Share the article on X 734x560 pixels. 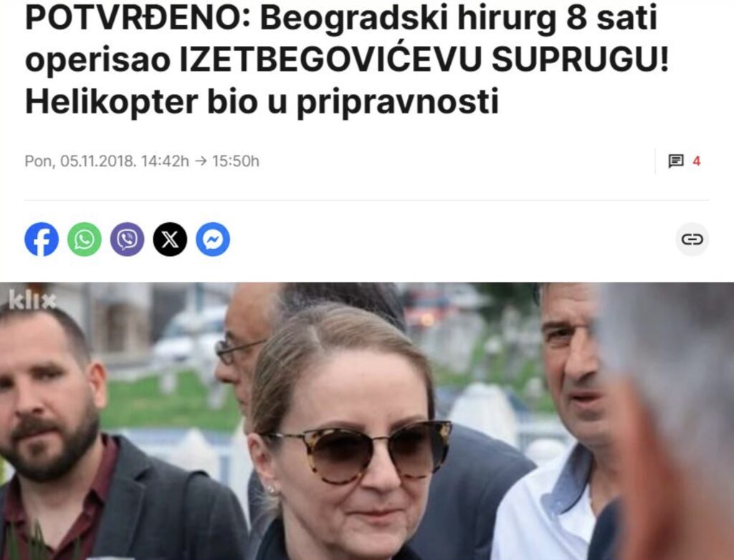(x=170, y=239)
